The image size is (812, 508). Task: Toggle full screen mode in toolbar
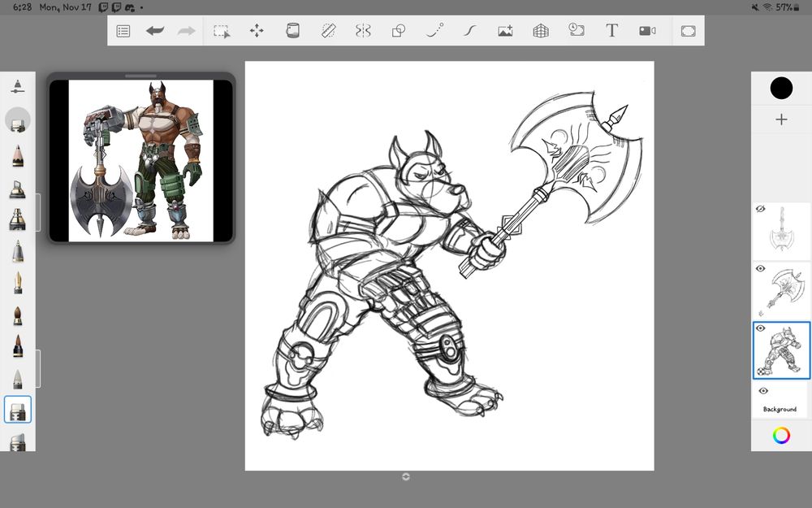688,31
